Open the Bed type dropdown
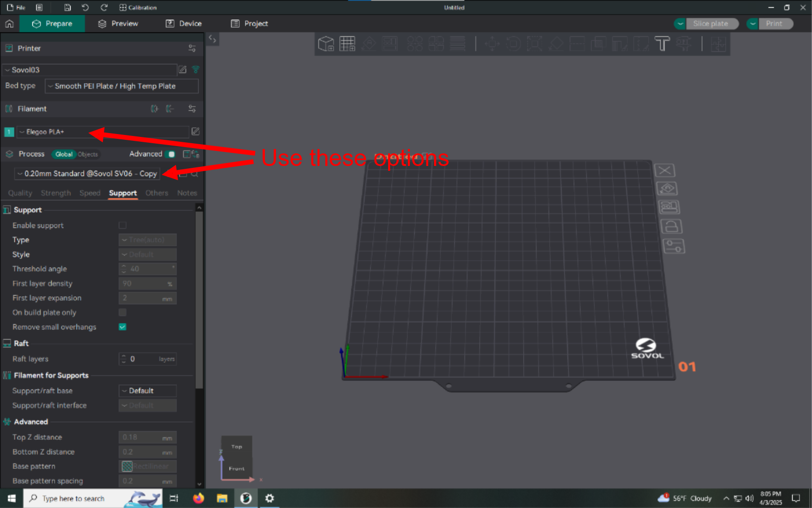812x508 pixels. coord(122,86)
